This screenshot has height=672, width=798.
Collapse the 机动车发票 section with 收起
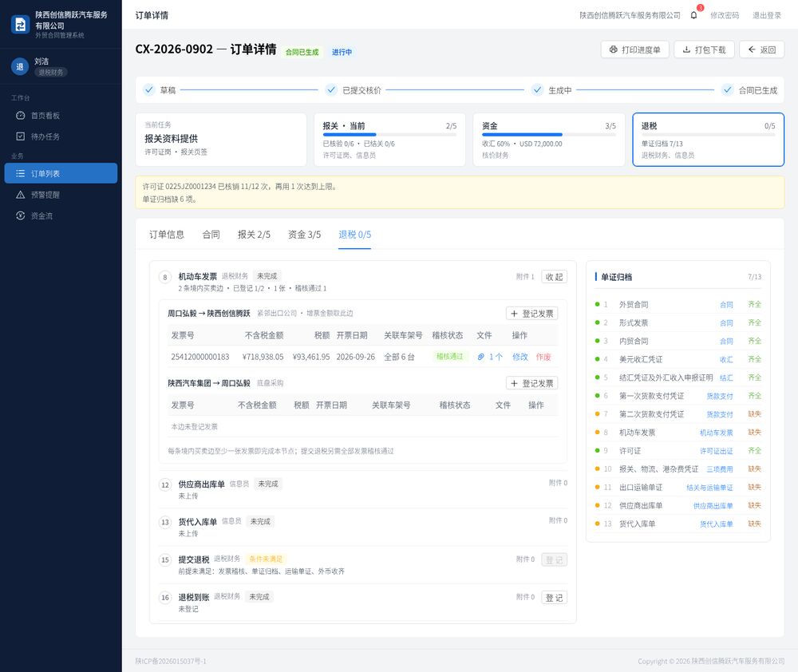(x=555, y=277)
